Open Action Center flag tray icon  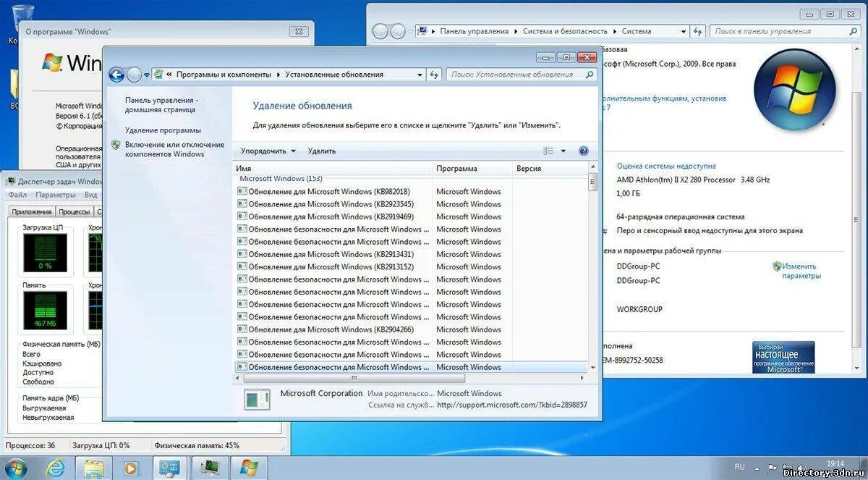(x=773, y=468)
